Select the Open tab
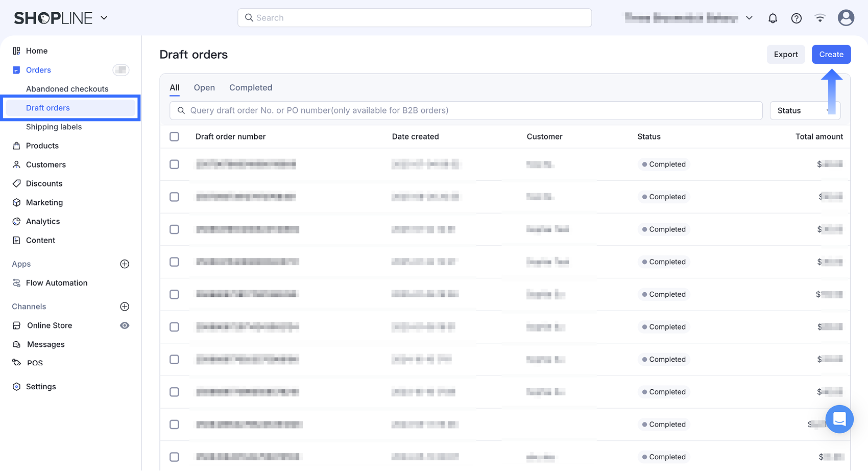Viewport: 868px width, 471px height. [x=204, y=87]
